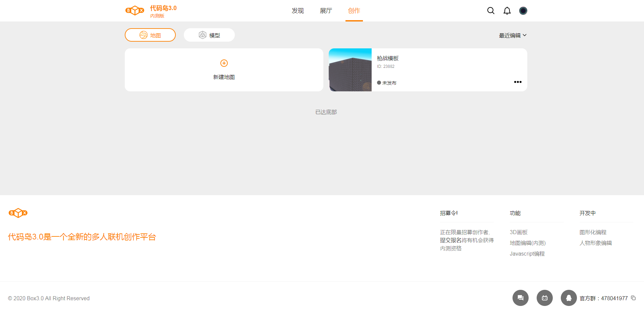Click the Bilibili icon in footer
644x314 pixels.
click(x=545, y=298)
